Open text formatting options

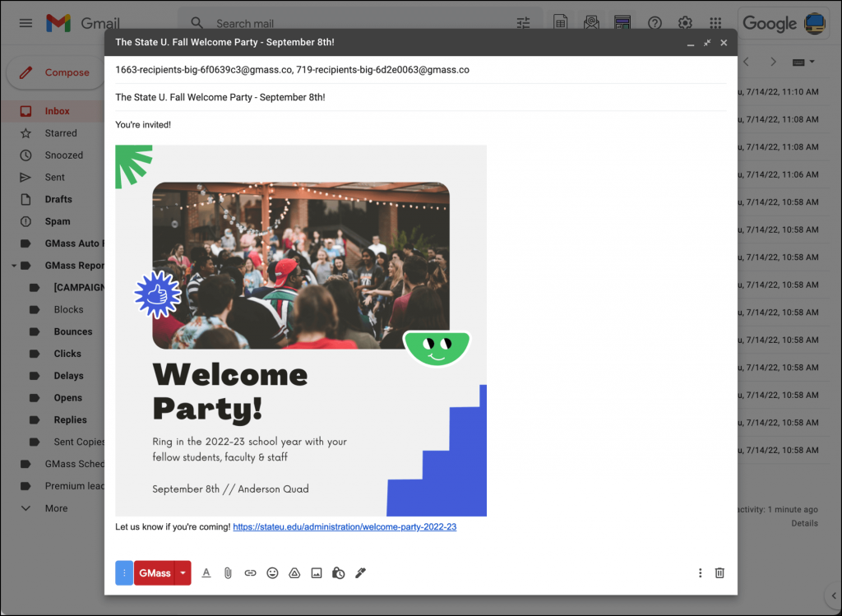(x=206, y=572)
